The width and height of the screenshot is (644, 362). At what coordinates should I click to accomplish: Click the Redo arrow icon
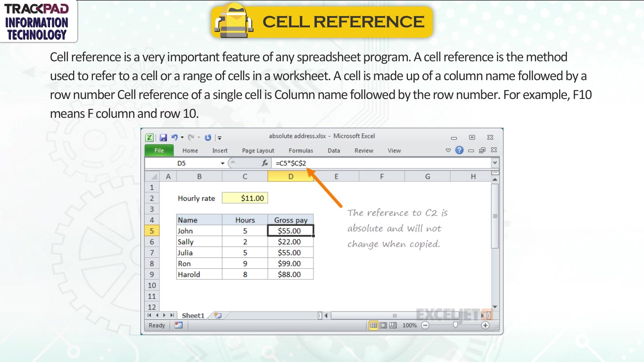(191, 138)
